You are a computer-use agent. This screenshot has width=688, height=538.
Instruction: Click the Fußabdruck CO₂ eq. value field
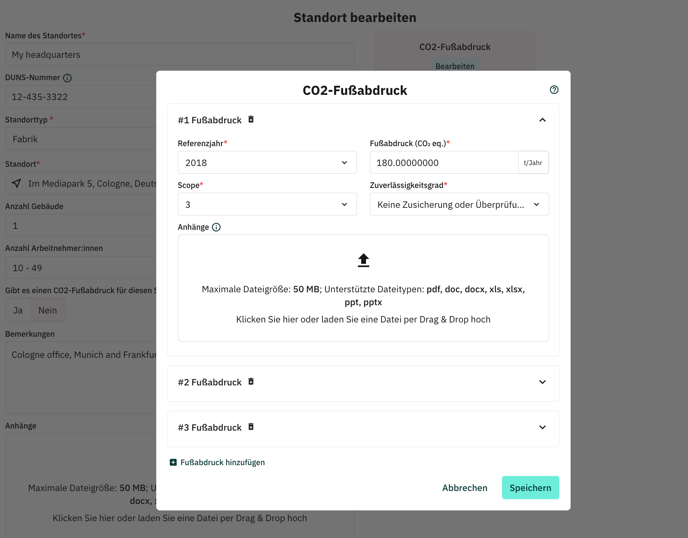pos(444,162)
